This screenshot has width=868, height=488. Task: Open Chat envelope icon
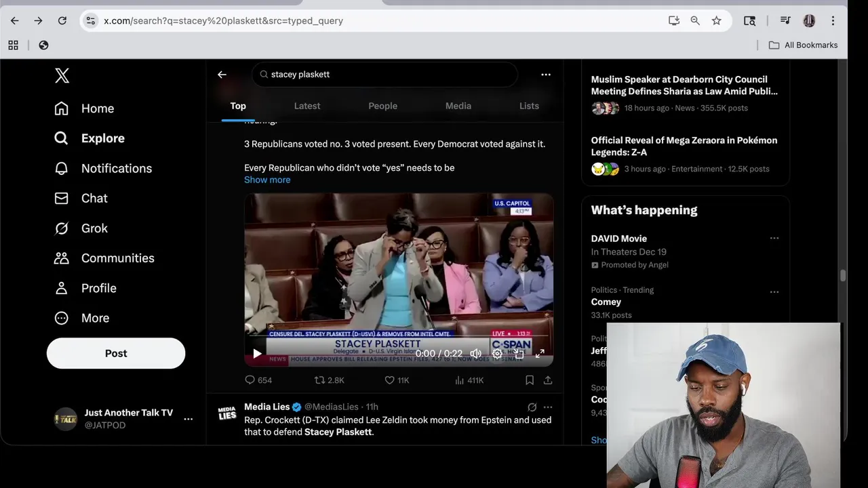pyautogui.click(x=61, y=198)
